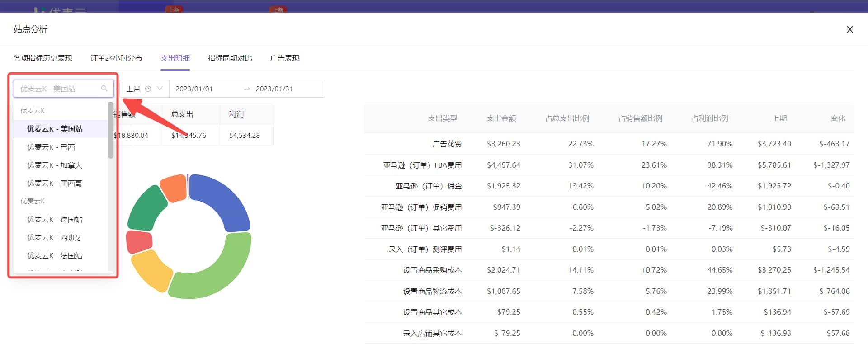This screenshot has width=868, height=353.
Task: Close the 站点分析 dialog
Action: click(850, 29)
